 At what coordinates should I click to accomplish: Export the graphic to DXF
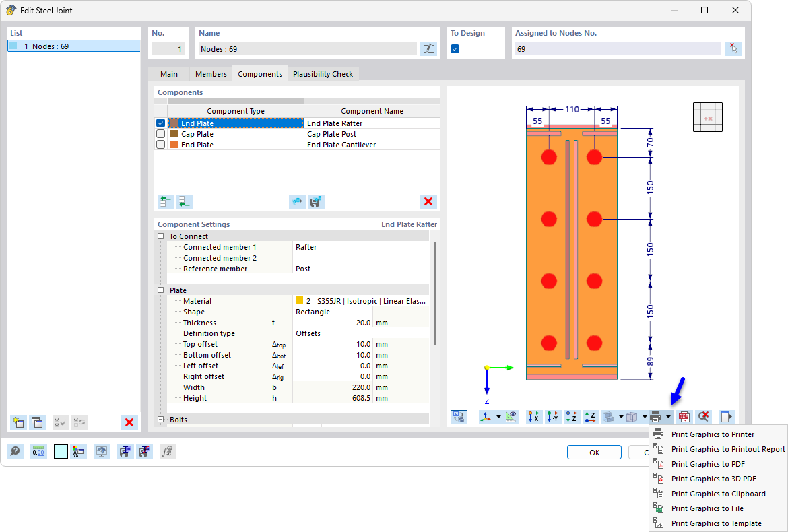[684, 416]
